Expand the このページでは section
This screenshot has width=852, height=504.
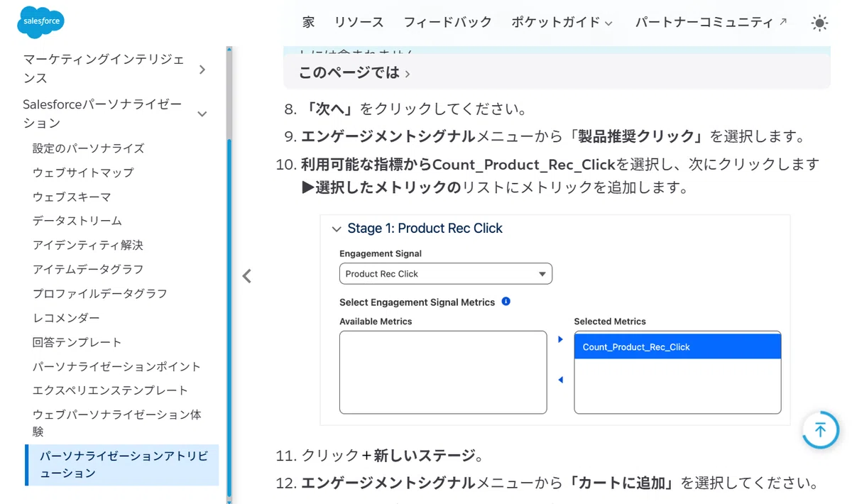(x=354, y=73)
